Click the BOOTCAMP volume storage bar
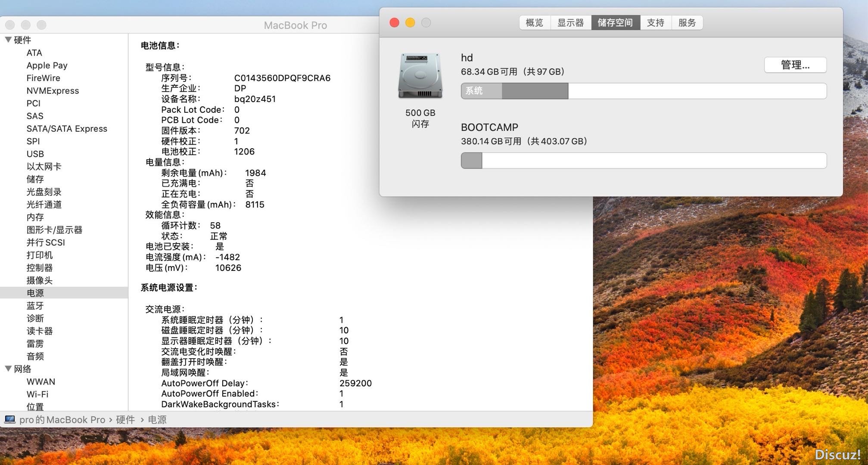The width and height of the screenshot is (868, 465). point(644,161)
